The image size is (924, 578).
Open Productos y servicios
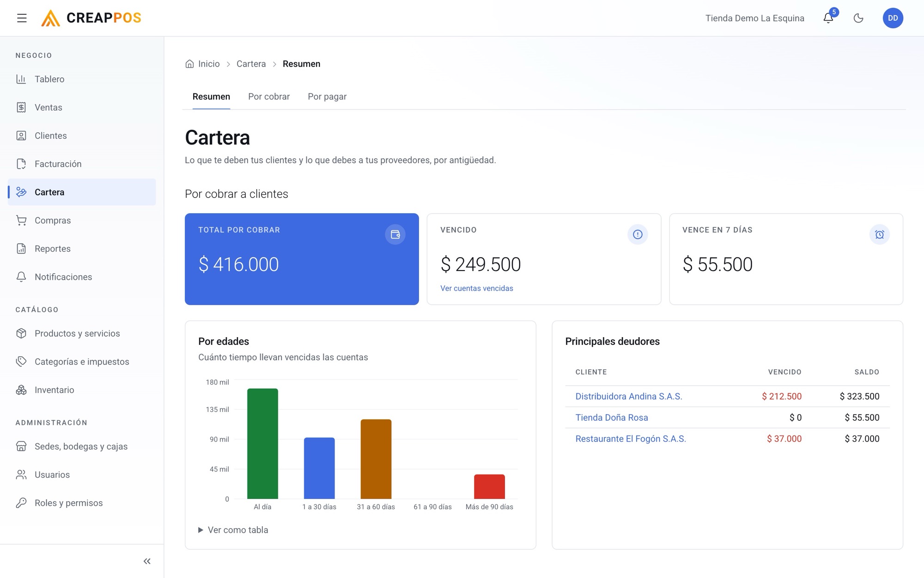[x=82, y=333]
